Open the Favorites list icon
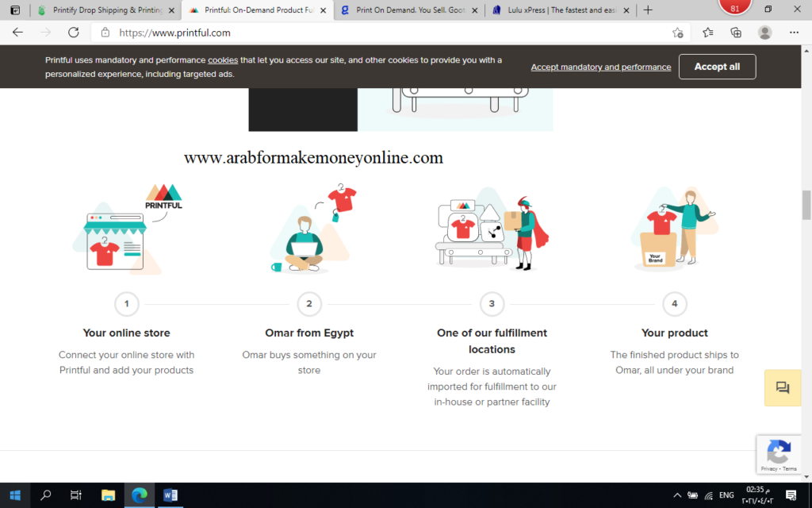The height and width of the screenshot is (508, 812). [x=708, y=33]
